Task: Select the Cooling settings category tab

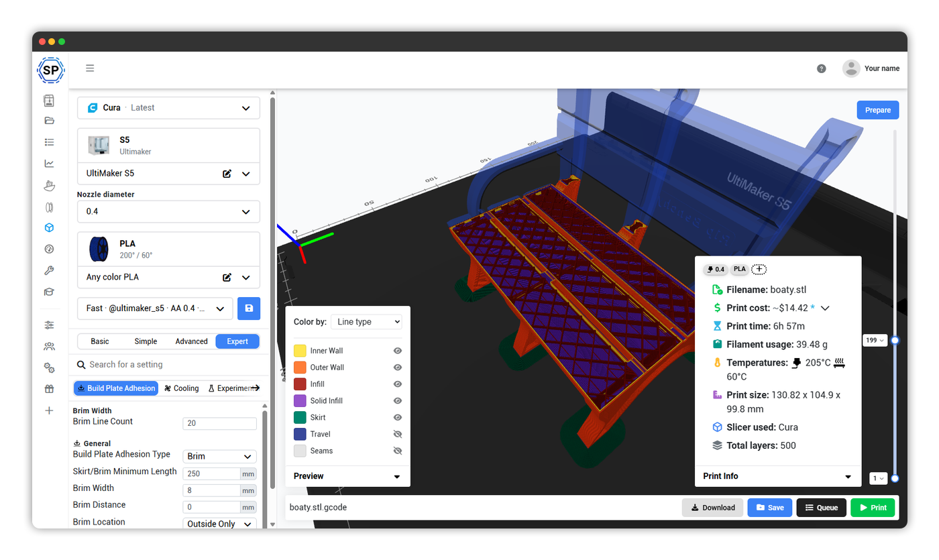Action: coord(181,388)
